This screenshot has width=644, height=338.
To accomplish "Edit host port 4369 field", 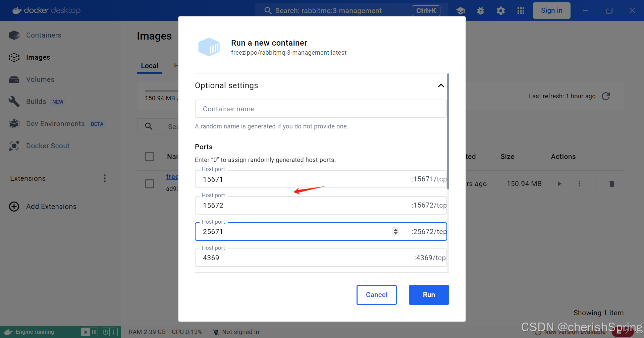I will [x=321, y=258].
